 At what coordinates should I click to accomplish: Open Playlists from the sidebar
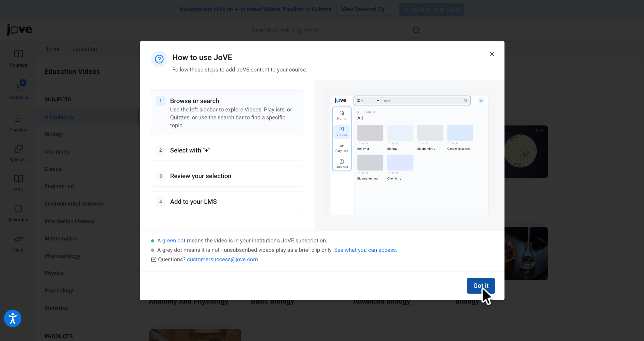18,124
